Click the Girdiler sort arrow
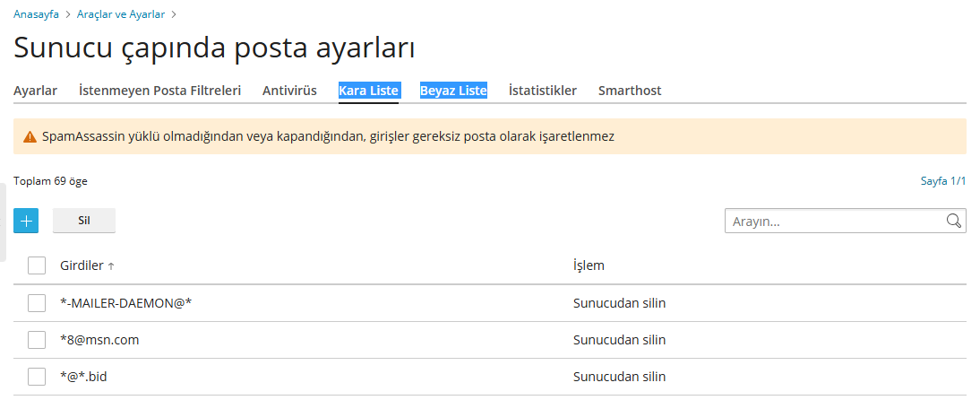Image resolution: width=980 pixels, height=400 pixels. [111, 266]
